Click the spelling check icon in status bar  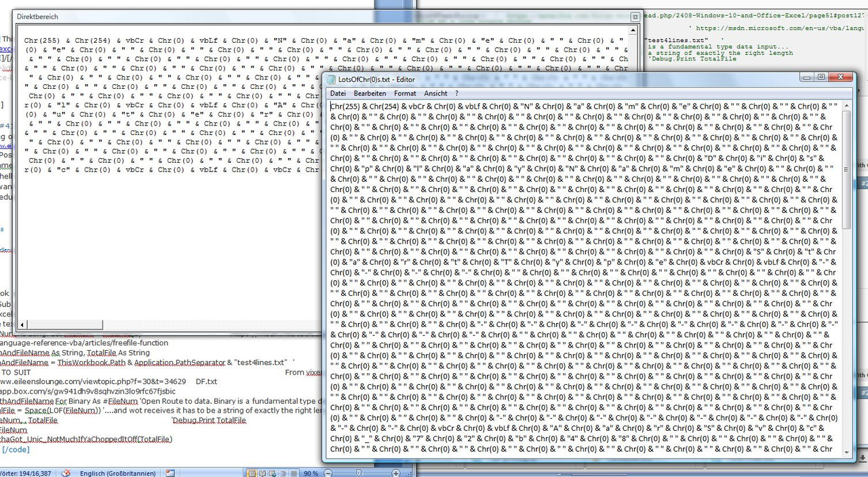(66, 473)
